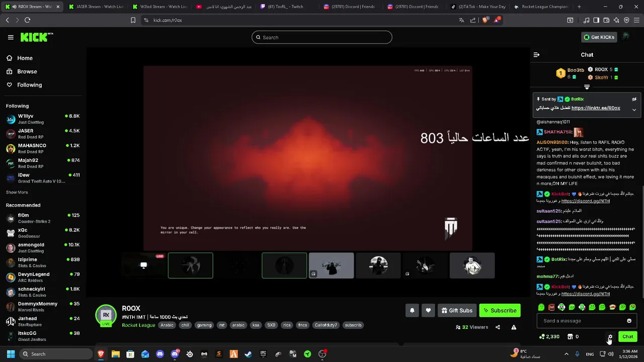Viewport: 644px width, 362px height.
Task: Open Steam from Windows taskbar
Action: 248,354
